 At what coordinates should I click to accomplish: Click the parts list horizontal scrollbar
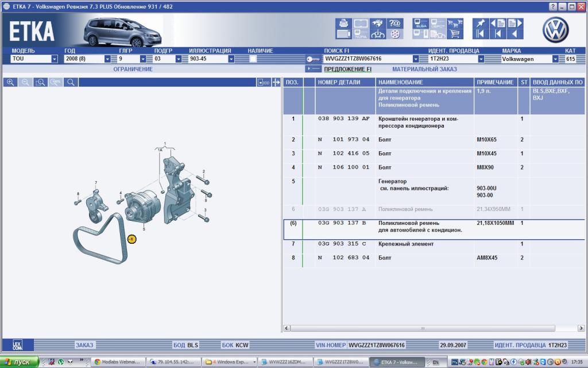click(423, 328)
